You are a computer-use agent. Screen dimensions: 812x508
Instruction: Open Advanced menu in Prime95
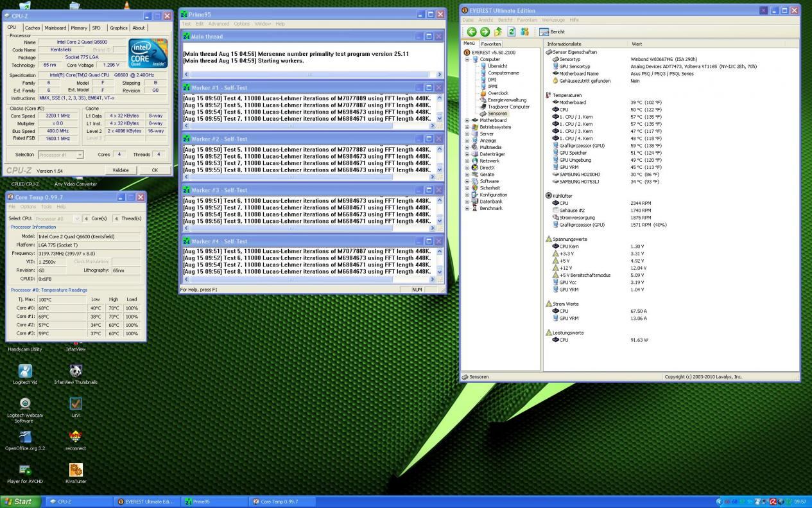pyautogui.click(x=218, y=24)
